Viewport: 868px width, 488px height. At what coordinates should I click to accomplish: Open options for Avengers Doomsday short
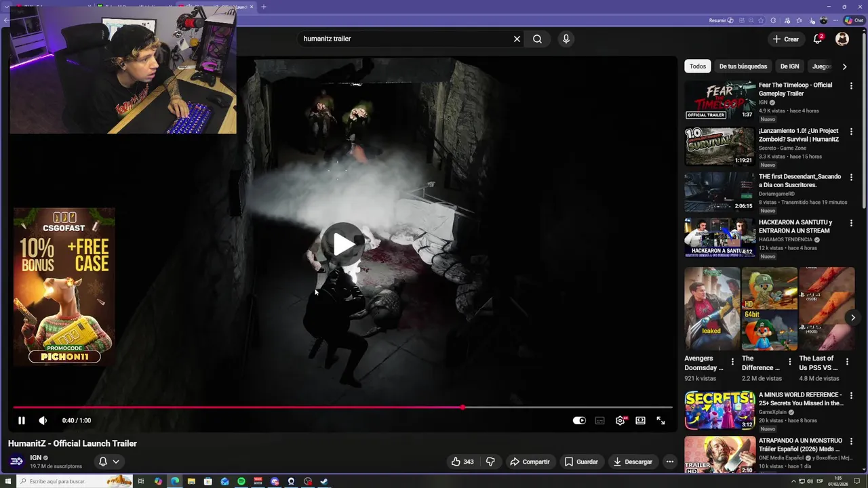(732, 362)
